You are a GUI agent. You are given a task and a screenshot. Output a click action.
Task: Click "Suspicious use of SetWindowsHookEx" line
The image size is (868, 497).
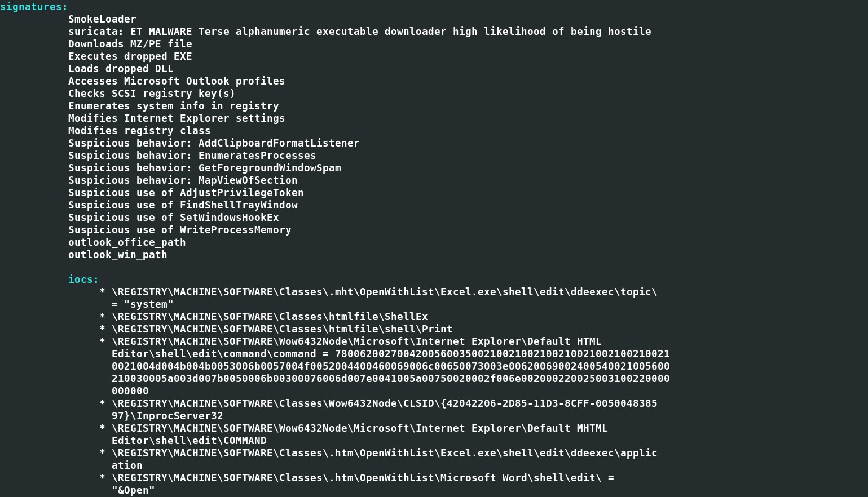point(174,218)
